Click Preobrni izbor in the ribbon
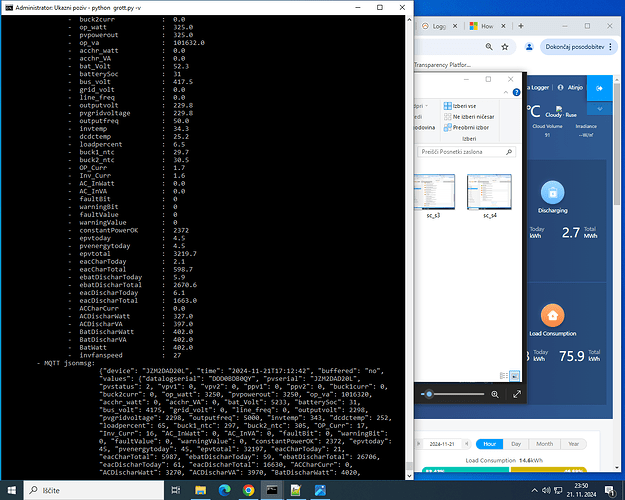 coord(469,127)
